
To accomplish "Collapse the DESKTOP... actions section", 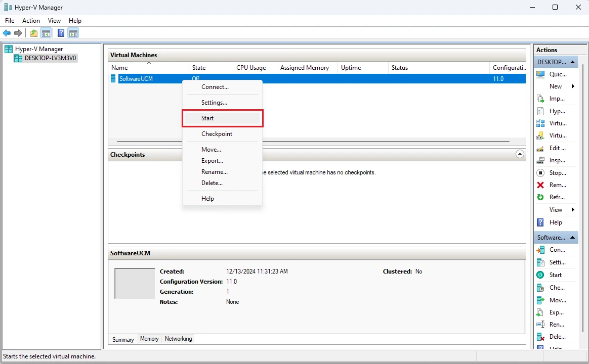I will click(572, 62).
